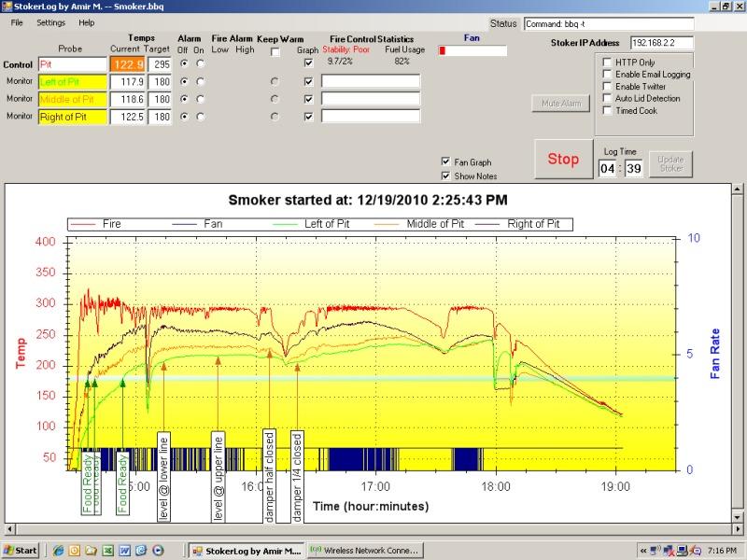Open the File menu
Screen dimensions: 747x560
pyautogui.click(x=17, y=21)
